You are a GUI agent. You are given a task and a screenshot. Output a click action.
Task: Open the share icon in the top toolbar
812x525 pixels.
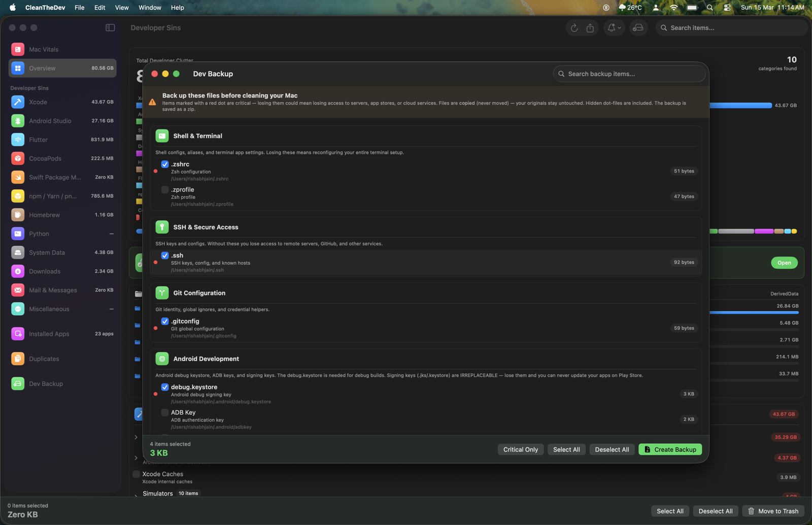[x=590, y=28]
